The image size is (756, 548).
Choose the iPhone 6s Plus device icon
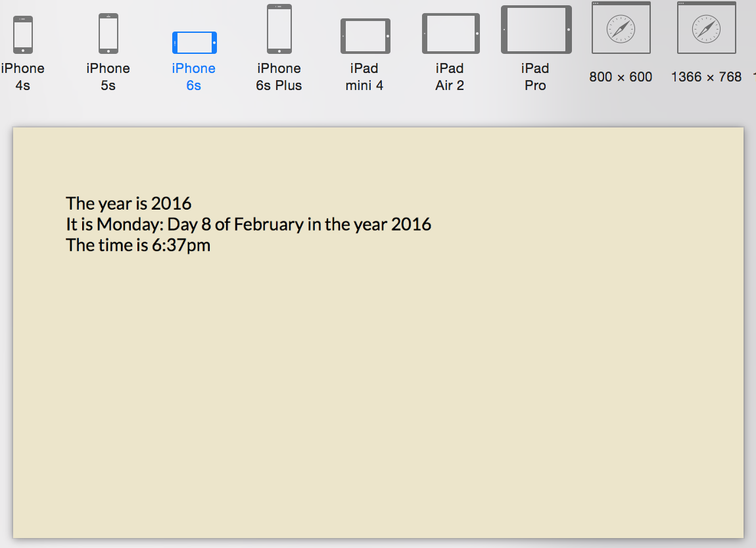pyautogui.click(x=279, y=29)
